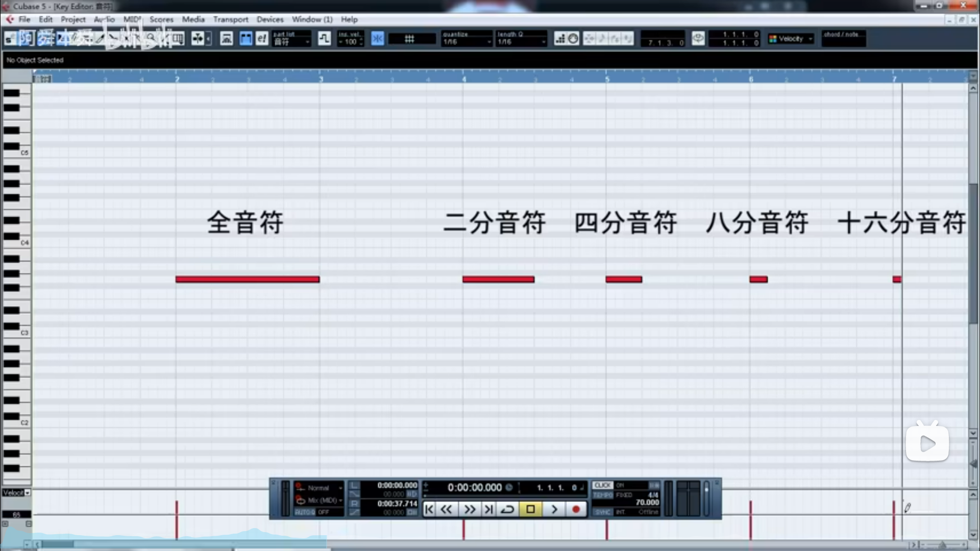Open the Devices menu

pyautogui.click(x=269, y=19)
